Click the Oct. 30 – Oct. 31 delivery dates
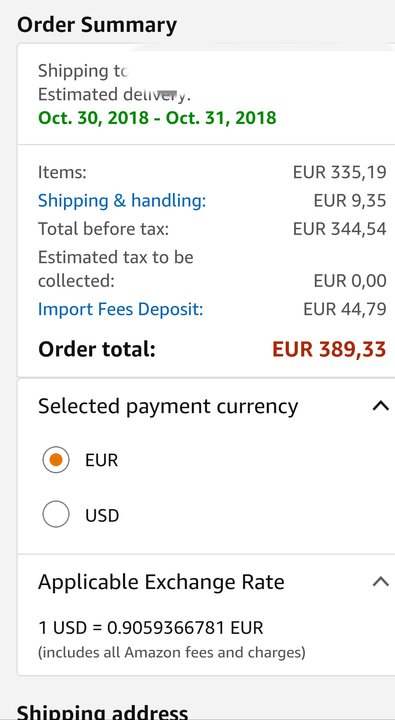The height and width of the screenshot is (720, 395). [157, 118]
